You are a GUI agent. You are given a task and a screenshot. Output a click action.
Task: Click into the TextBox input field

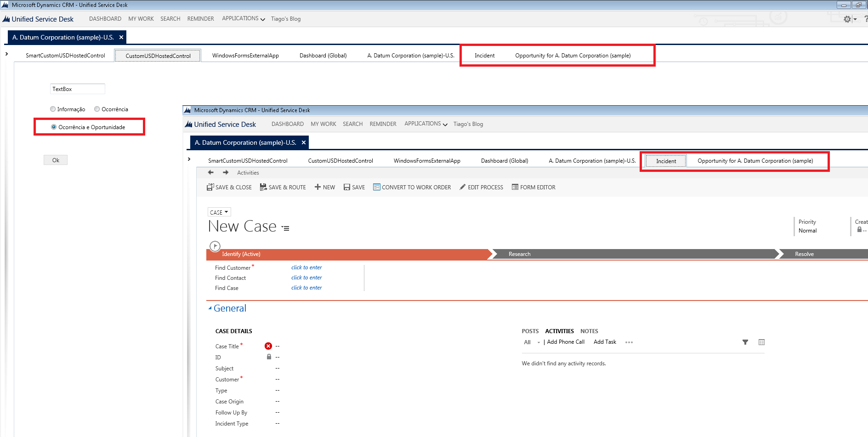point(77,89)
